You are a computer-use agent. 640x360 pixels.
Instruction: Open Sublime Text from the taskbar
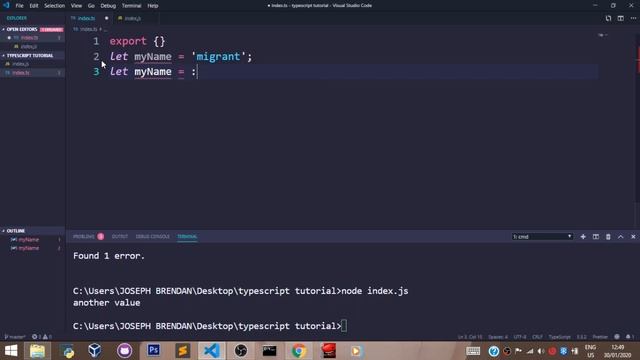[182, 351]
